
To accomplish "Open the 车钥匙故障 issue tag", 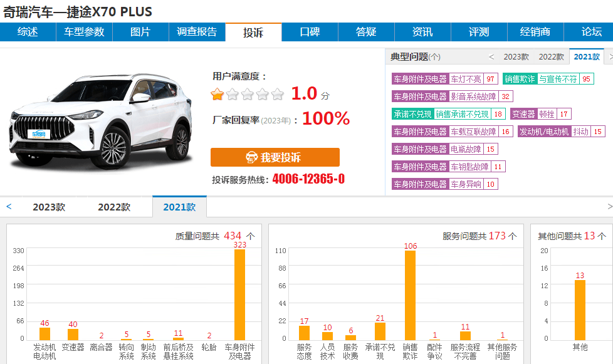I will (x=448, y=167).
